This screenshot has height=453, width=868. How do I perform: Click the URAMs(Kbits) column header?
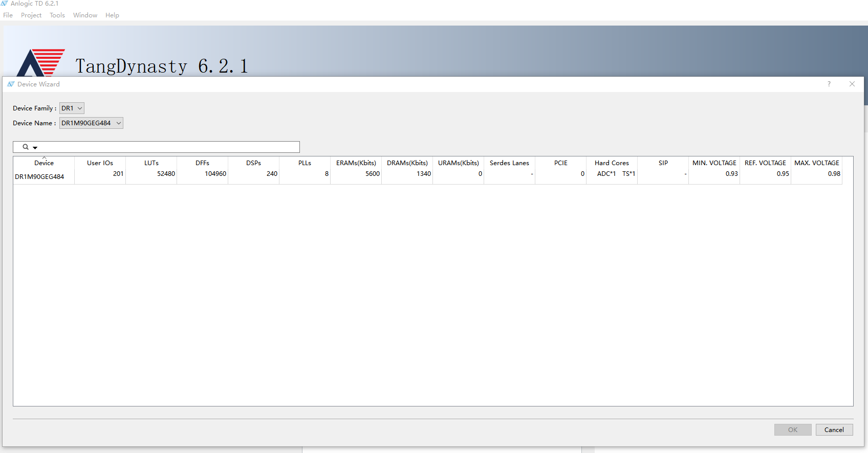pyautogui.click(x=459, y=163)
